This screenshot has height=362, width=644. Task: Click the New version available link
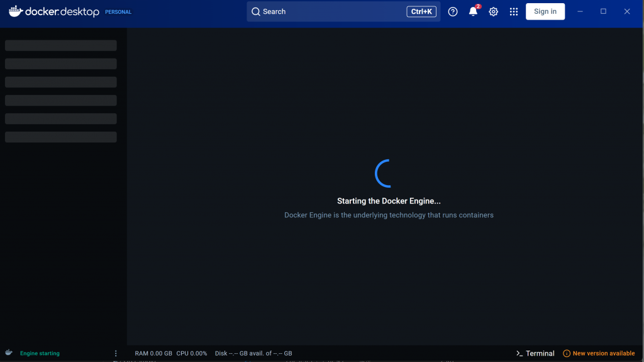pos(599,353)
